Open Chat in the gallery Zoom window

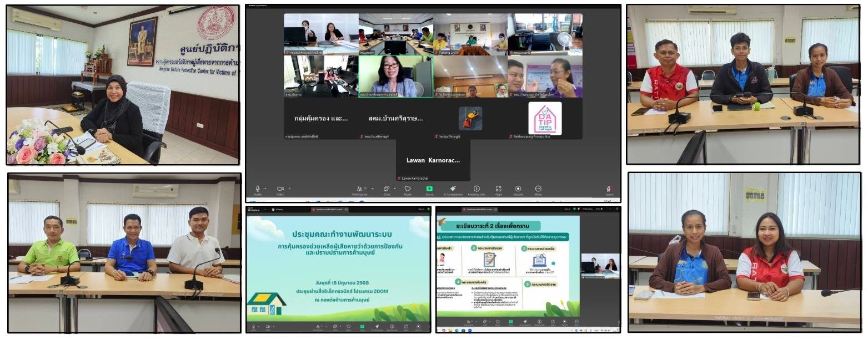387,190
